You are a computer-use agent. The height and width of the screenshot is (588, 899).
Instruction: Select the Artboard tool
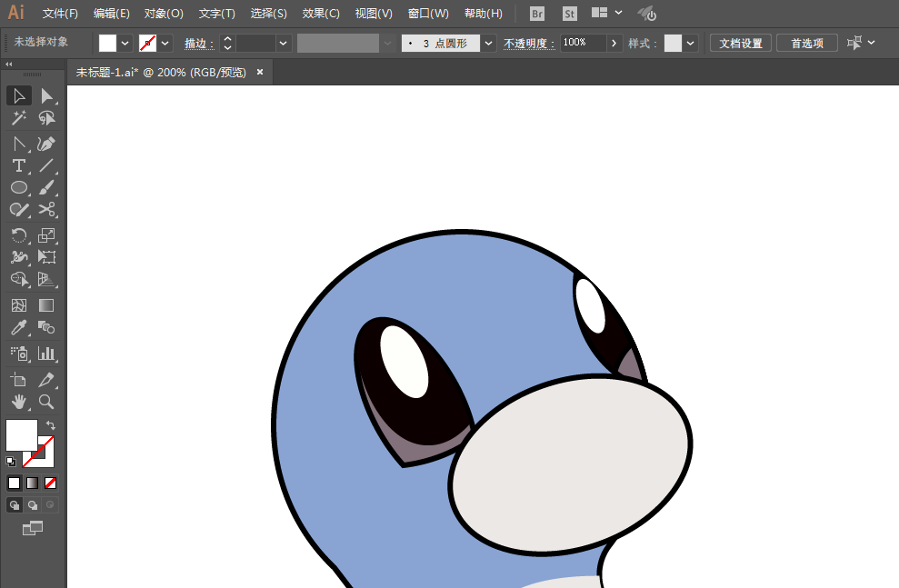(x=19, y=379)
